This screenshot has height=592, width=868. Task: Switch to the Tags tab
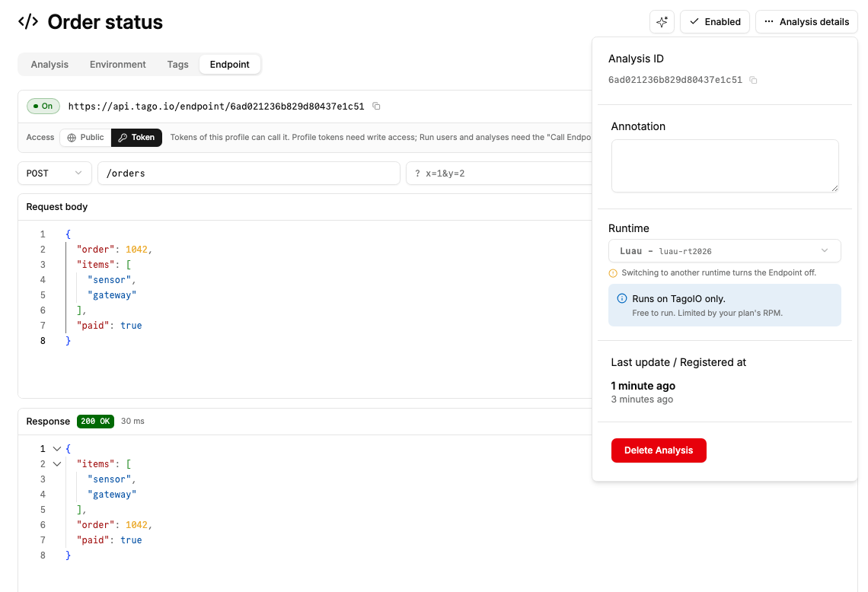point(177,64)
